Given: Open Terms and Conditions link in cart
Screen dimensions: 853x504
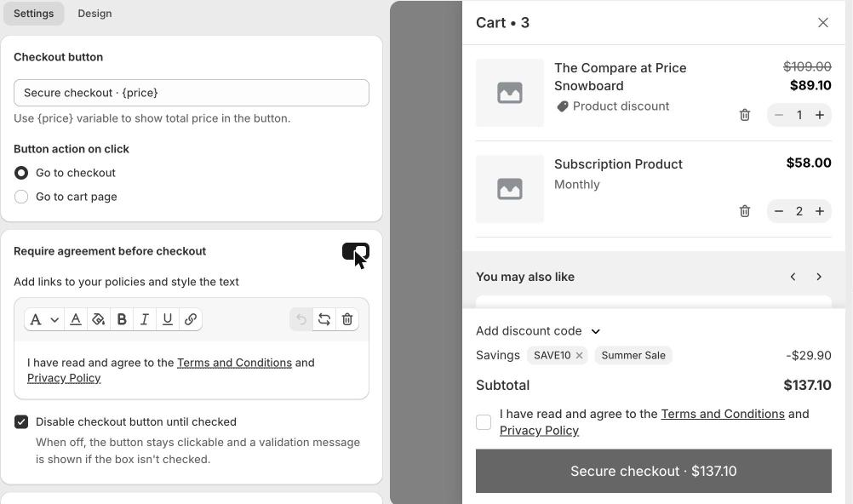Looking at the screenshot, I should click(723, 414).
